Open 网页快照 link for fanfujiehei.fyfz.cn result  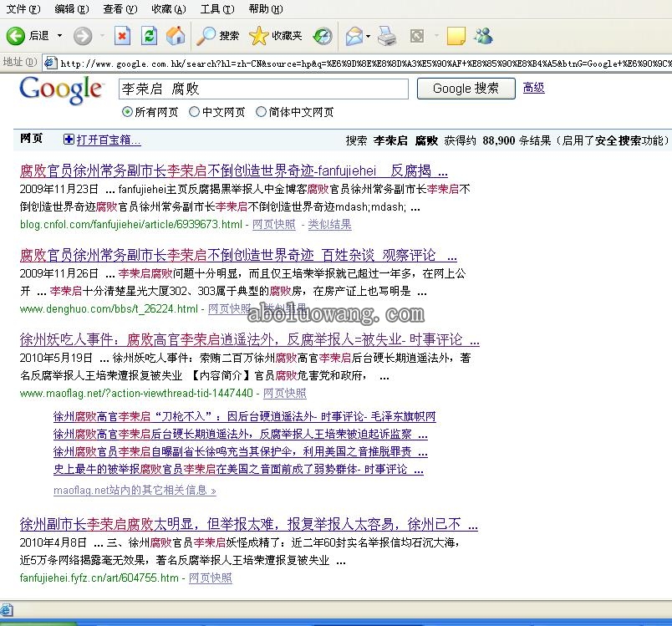tap(210, 578)
